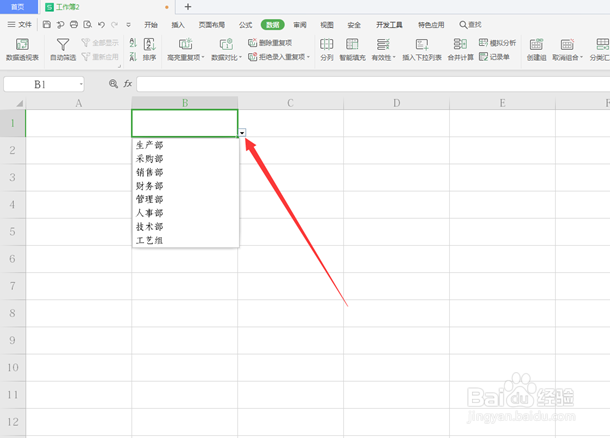Image resolution: width=610 pixels, height=438 pixels.
Task: Click the Undo arrow icon
Action: [101, 25]
